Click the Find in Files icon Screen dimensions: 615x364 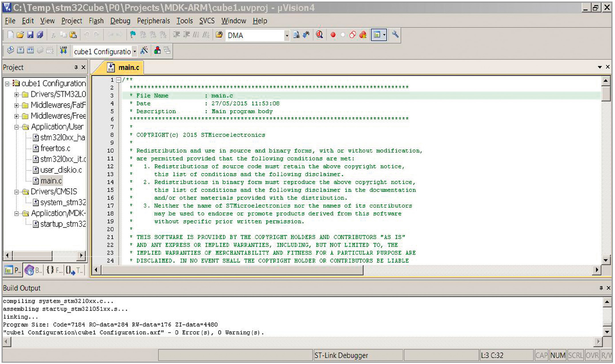tap(219, 35)
